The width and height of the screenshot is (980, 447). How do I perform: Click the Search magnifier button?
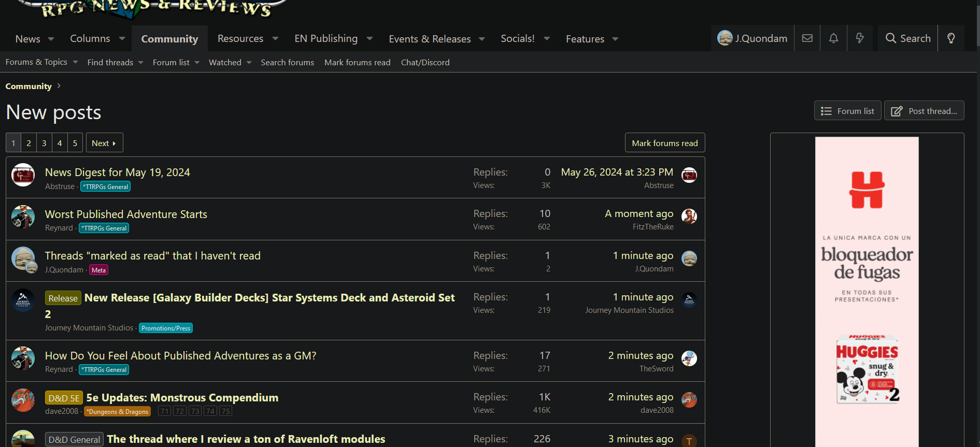coord(908,38)
